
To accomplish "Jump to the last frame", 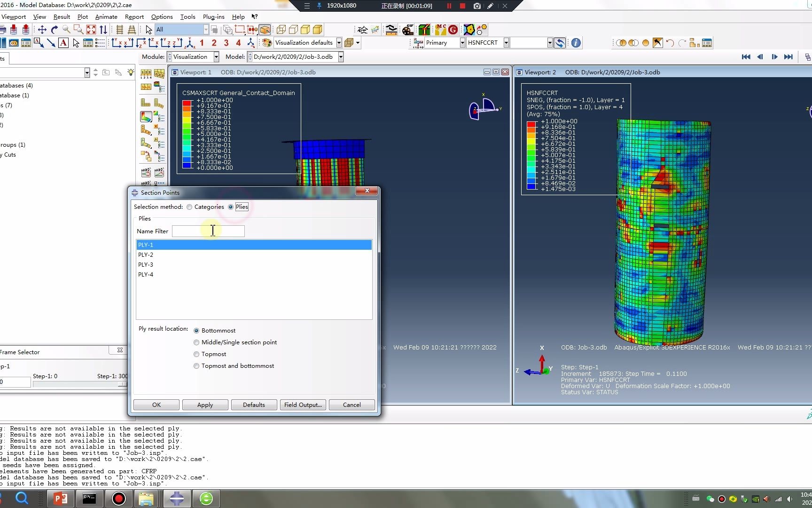I will click(789, 57).
